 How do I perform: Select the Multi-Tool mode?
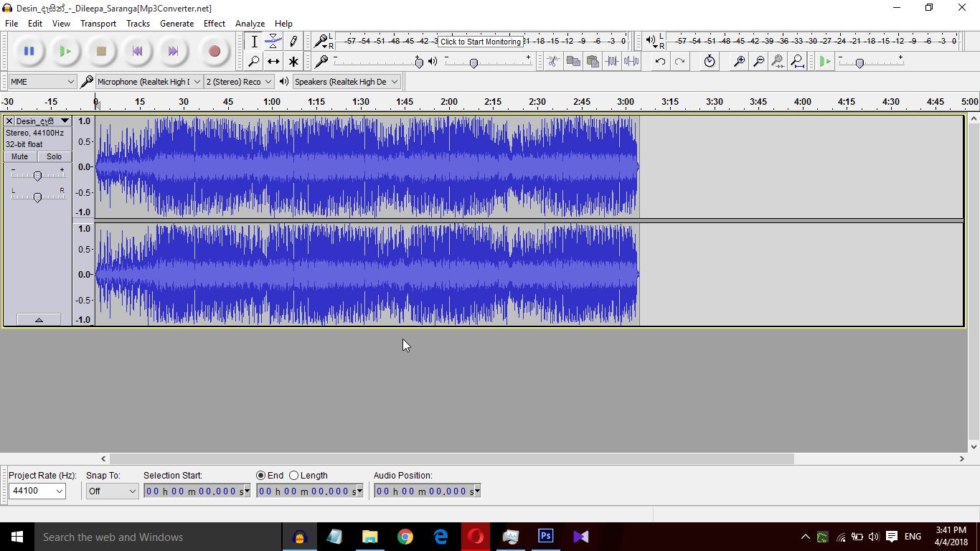[x=293, y=62]
